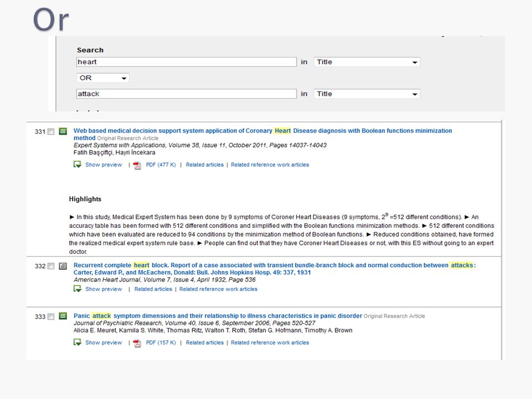Click the Show preview arrow icon for result 331
The width and height of the screenshot is (532, 399).
click(x=78, y=165)
